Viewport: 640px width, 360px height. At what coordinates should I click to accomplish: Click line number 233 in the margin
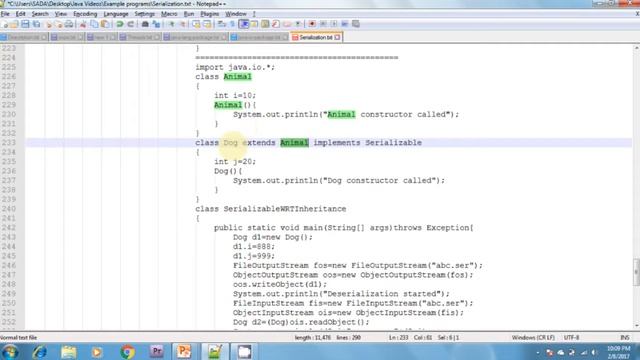point(9,142)
